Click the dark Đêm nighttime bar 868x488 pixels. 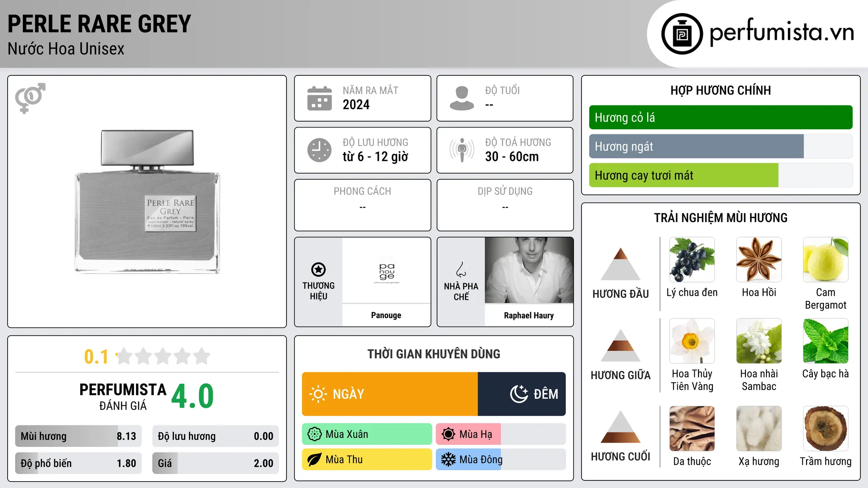tap(522, 394)
